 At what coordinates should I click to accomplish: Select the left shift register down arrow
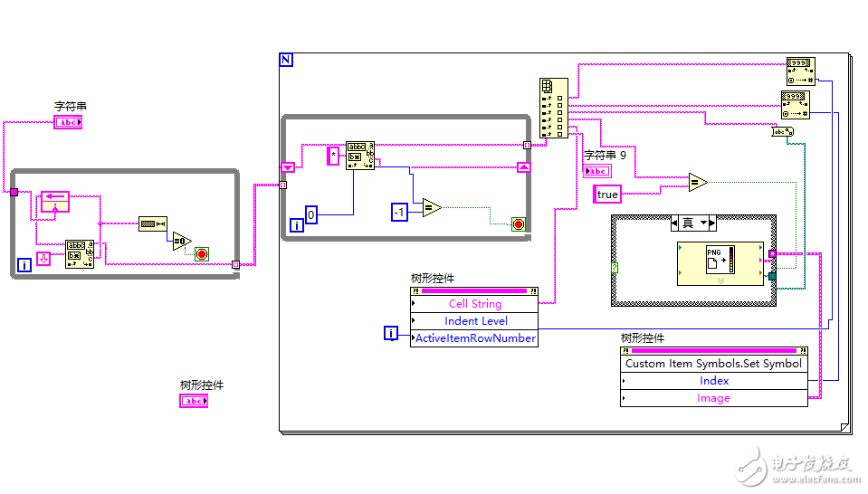288,167
